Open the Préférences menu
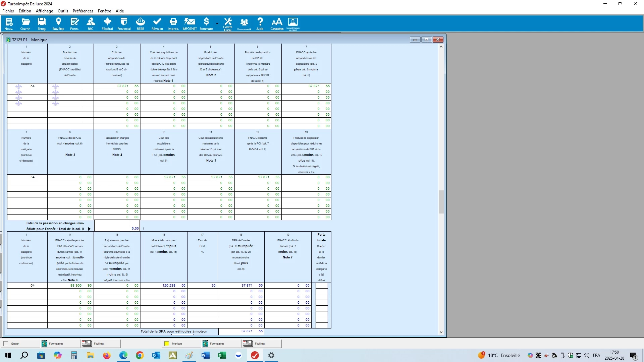Viewport: 644px width, 362px height. [x=83, y=11]
